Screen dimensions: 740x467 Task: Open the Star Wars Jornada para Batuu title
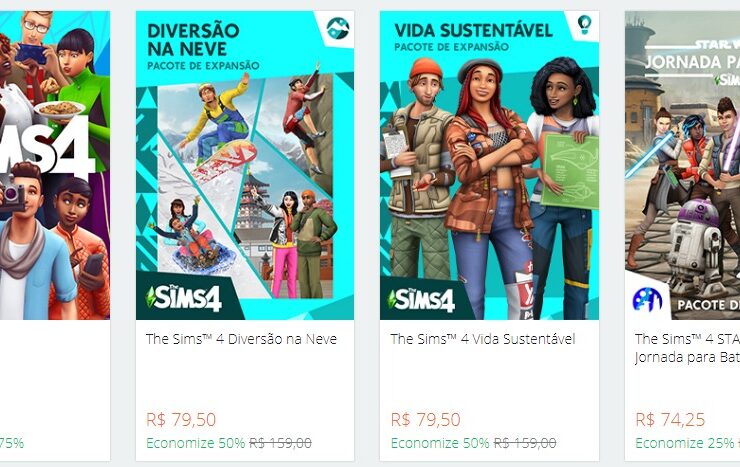tap(687, 348)
